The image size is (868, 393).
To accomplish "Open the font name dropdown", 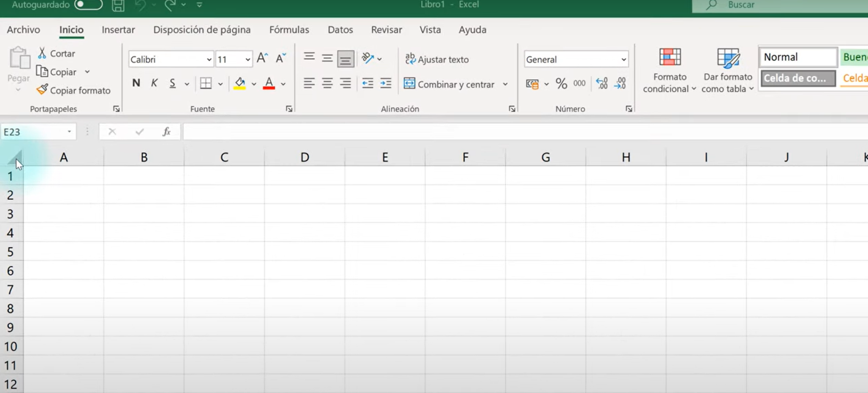I will pyautogui.click(x=209, y=59).
